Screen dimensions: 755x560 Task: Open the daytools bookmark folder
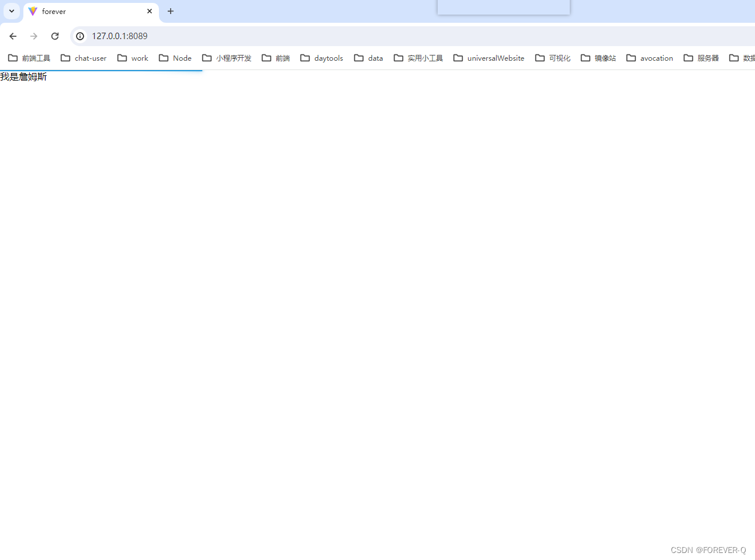[x=322, y=58]
